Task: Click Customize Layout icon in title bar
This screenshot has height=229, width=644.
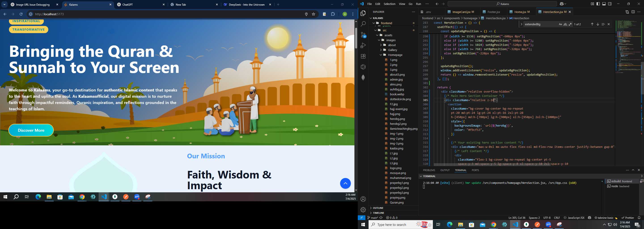Action: [592, 4]
